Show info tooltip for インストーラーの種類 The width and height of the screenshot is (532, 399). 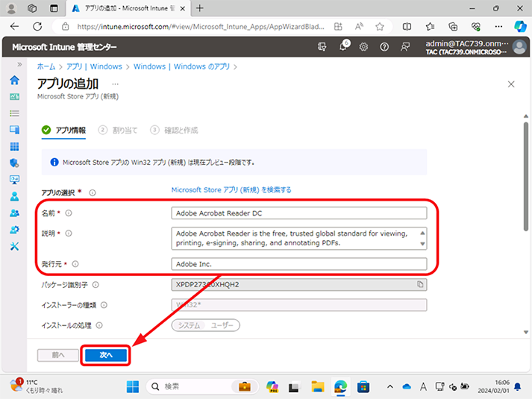(104, 305)
